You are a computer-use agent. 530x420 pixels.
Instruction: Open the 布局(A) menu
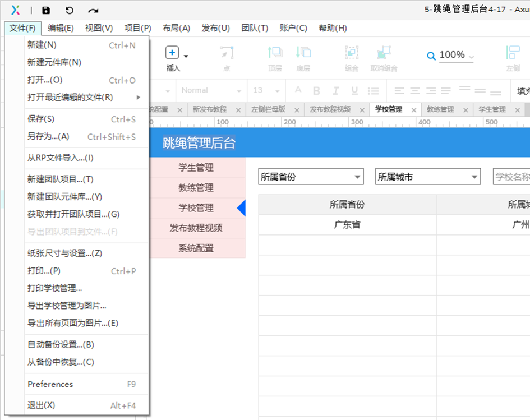tap(176, 28)
